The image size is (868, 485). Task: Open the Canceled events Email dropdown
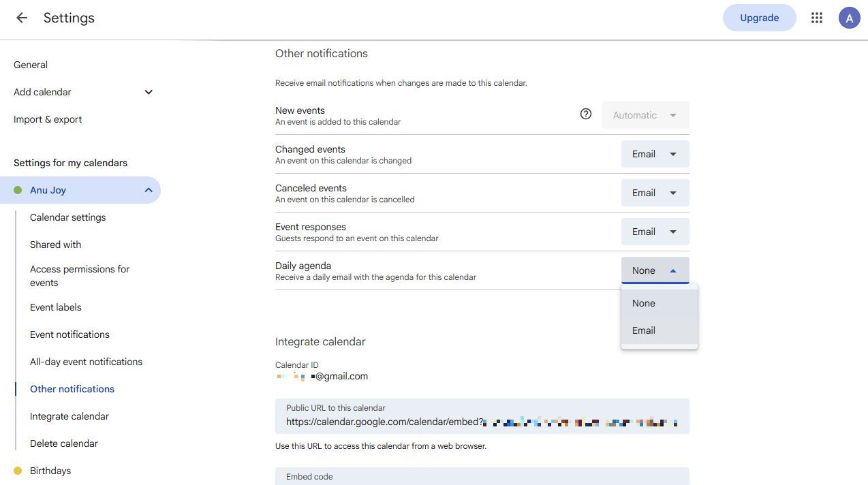[655, 193]
